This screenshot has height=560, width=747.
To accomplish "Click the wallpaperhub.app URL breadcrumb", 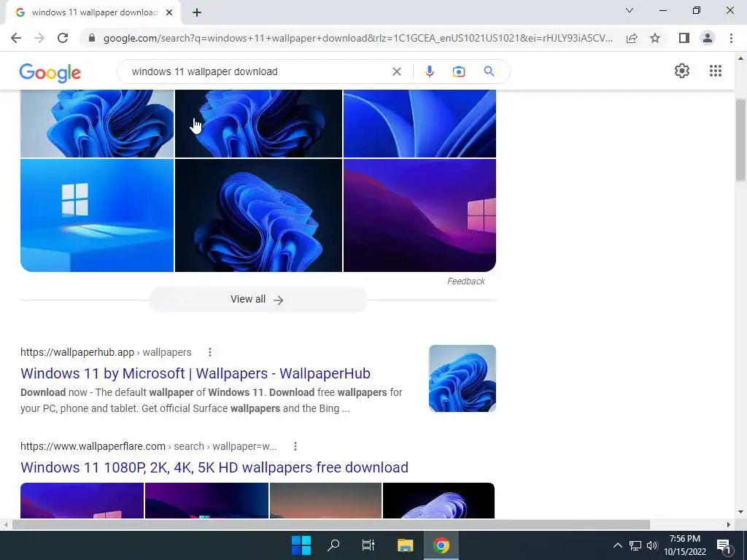I will tap(106, 352).
